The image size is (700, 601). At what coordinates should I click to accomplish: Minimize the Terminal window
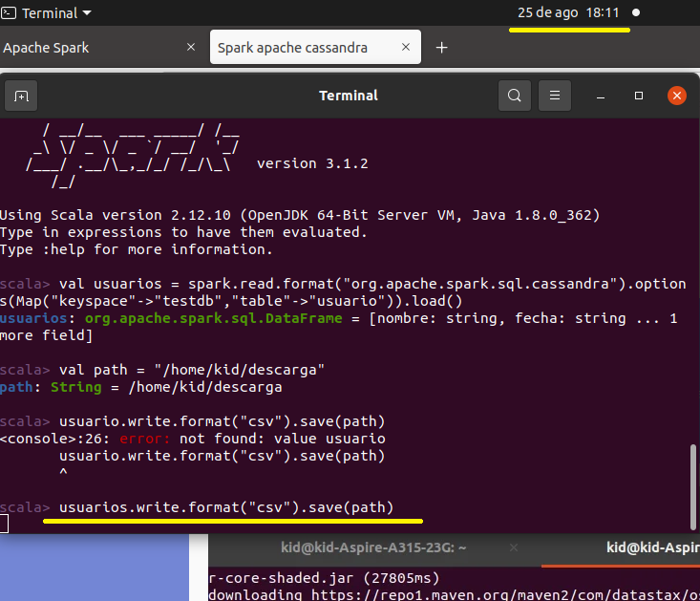[601, 96]
